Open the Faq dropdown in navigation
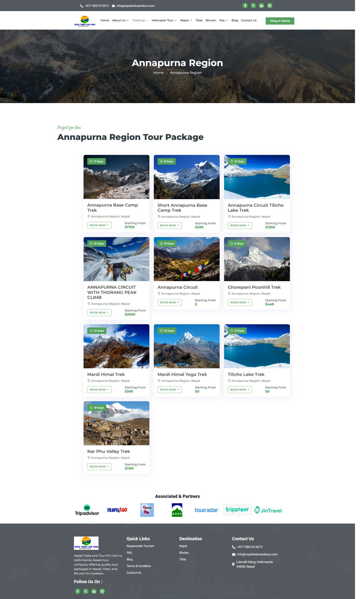 pyautogui.click(x=223, y=20)
